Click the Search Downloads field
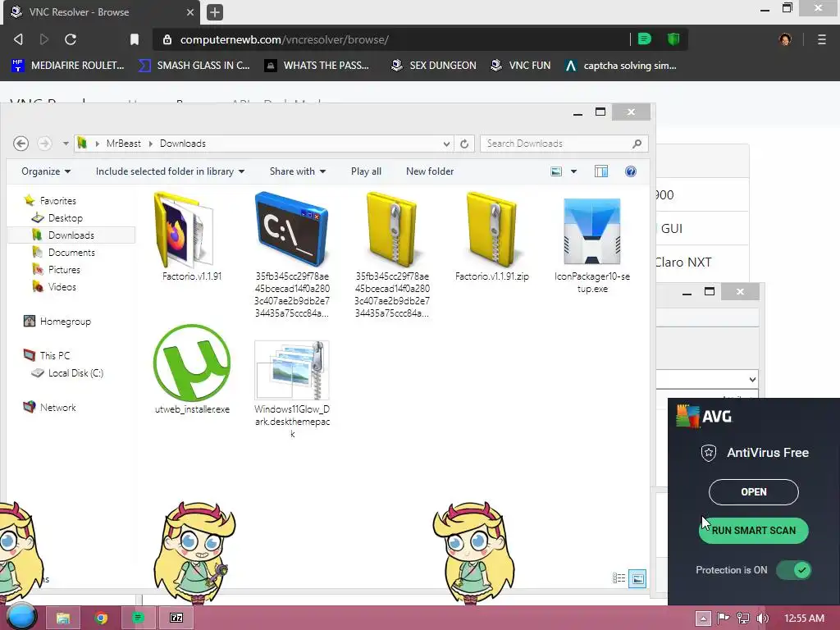Viewport: 840px width, 630px height. 564,144
